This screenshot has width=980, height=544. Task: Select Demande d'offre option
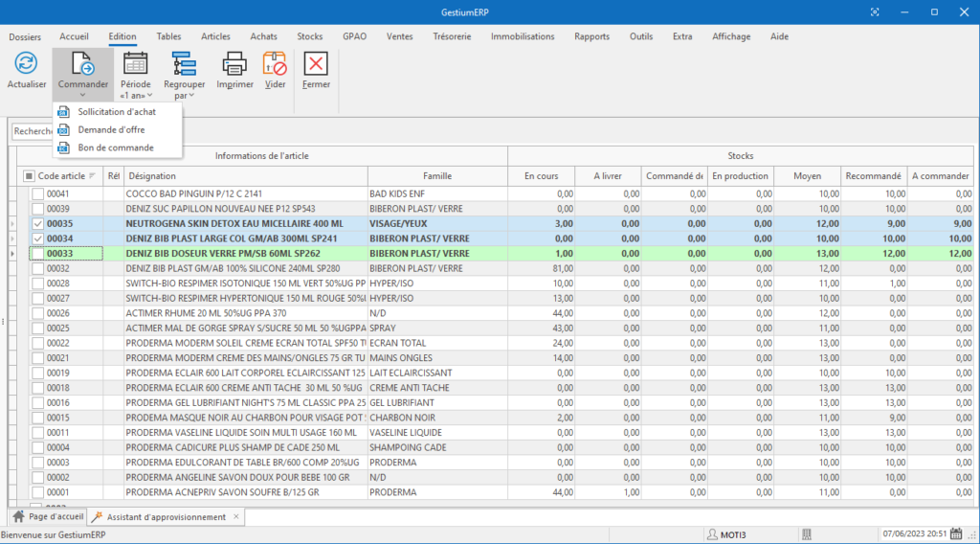(x=111, y=129)
